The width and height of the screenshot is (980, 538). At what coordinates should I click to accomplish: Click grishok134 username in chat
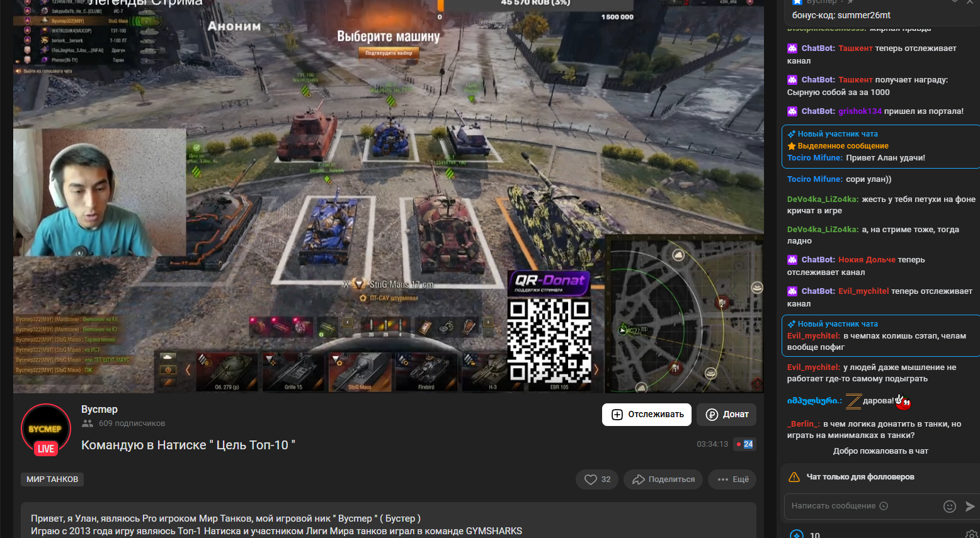point(860,111)
